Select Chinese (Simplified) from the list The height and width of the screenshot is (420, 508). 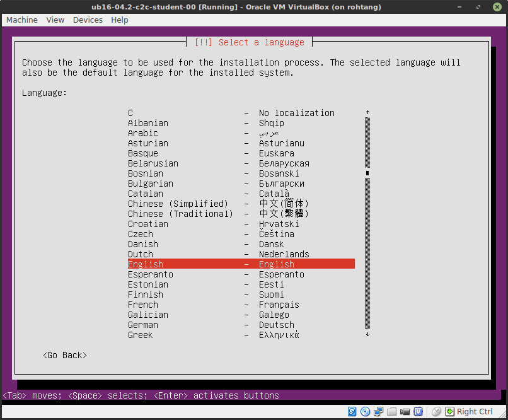(170, 203)
